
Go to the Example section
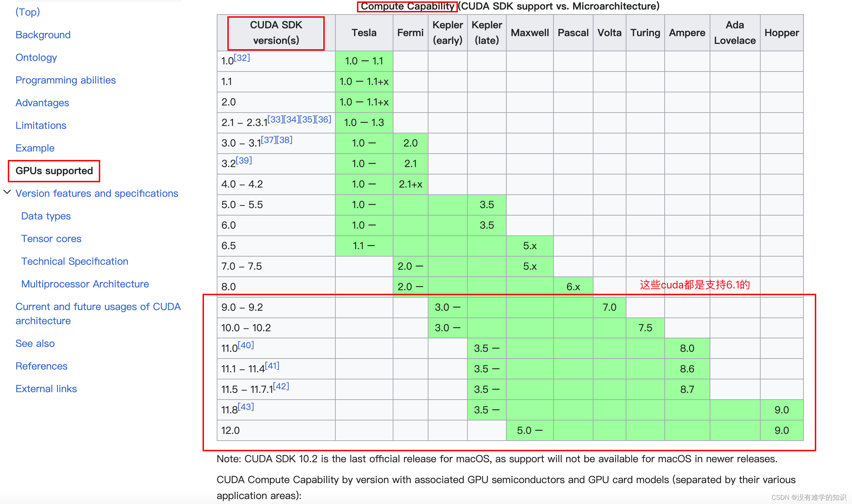[x=35, y=148]
